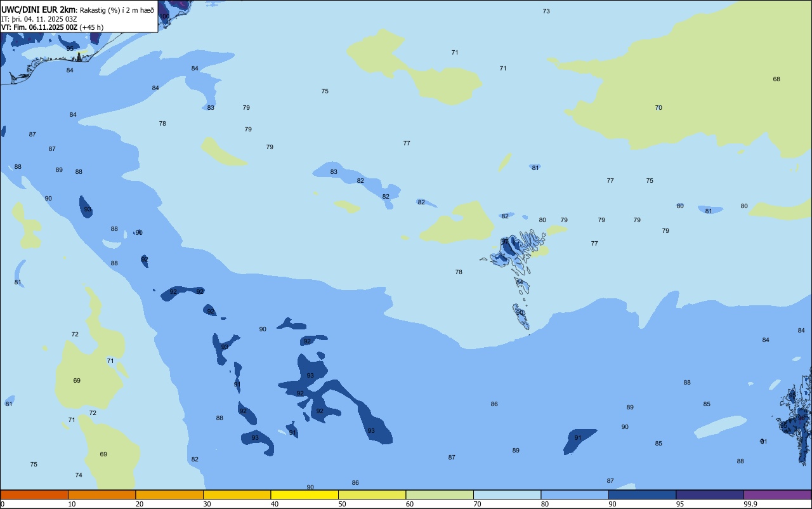Image resolution: width=812 pixels, height=509 pixels.
Task: Click the '99.9' legend tick label
Action: pyautogui.click(x=750, y=504)
